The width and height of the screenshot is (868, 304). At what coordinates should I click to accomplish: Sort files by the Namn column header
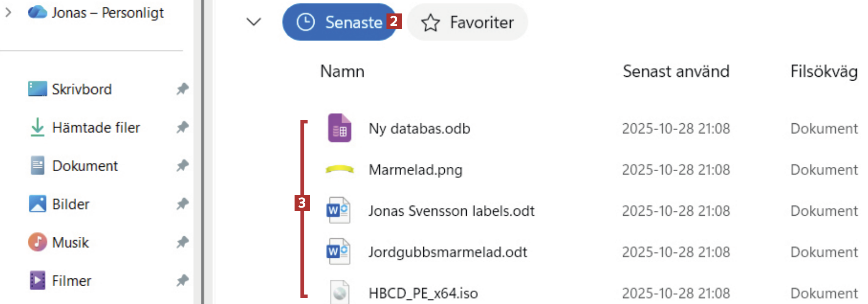point(342,71)
